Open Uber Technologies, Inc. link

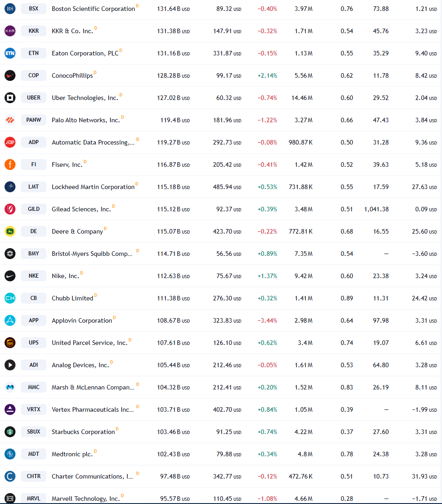tap(85, 98)
